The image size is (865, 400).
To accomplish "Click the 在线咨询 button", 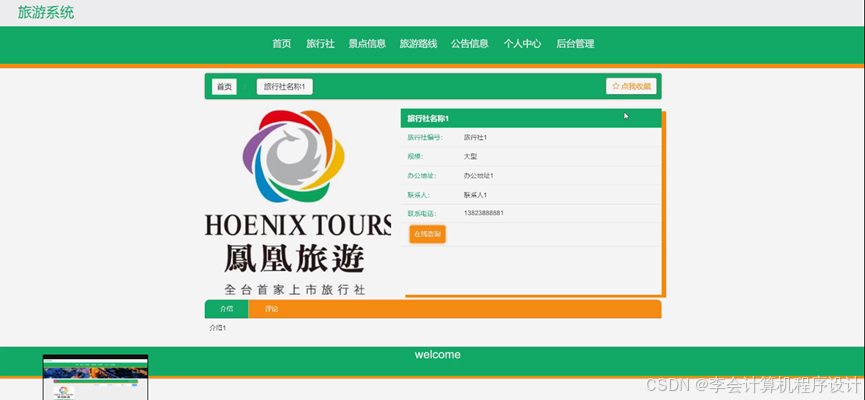I will click(428, 234).
